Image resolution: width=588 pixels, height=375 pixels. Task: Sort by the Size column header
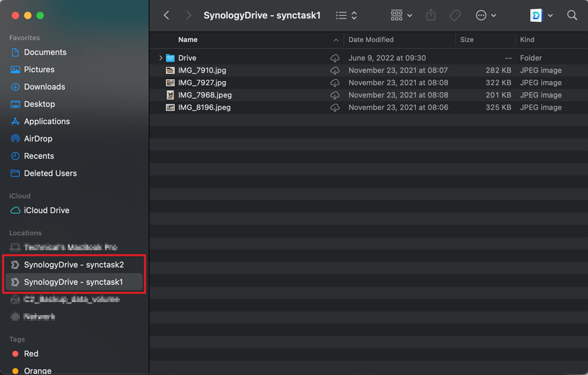click(x=466, y=40)
